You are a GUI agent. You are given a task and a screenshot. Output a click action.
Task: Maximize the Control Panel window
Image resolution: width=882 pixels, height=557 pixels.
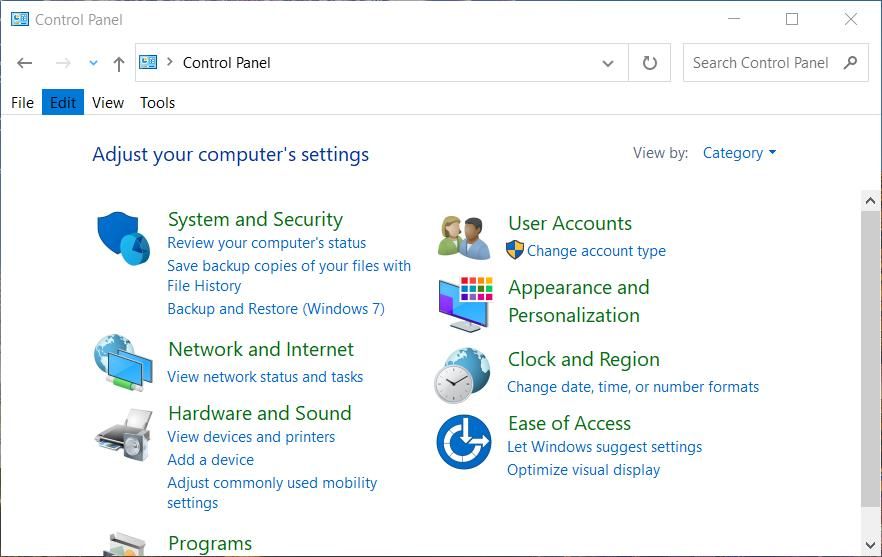(x=792, y=19)
